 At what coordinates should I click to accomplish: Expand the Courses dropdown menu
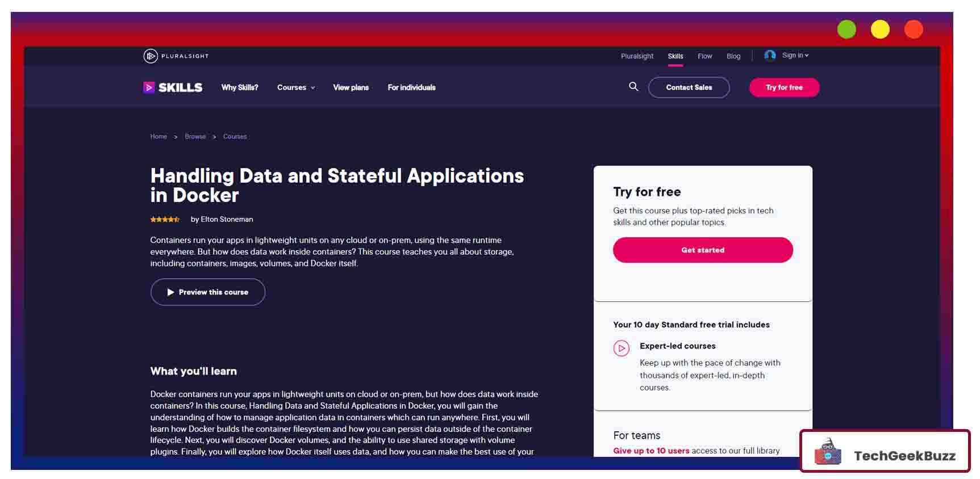[295, 87]
